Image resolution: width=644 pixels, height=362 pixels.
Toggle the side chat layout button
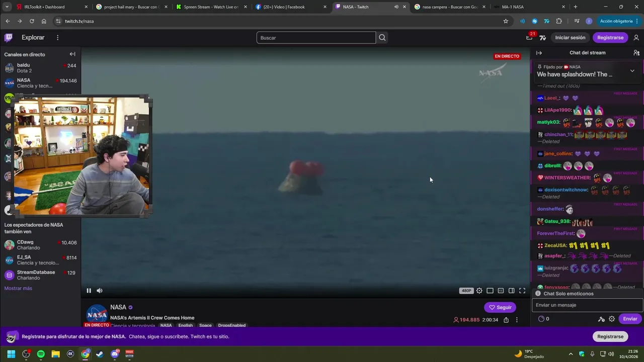pos(511,291)
